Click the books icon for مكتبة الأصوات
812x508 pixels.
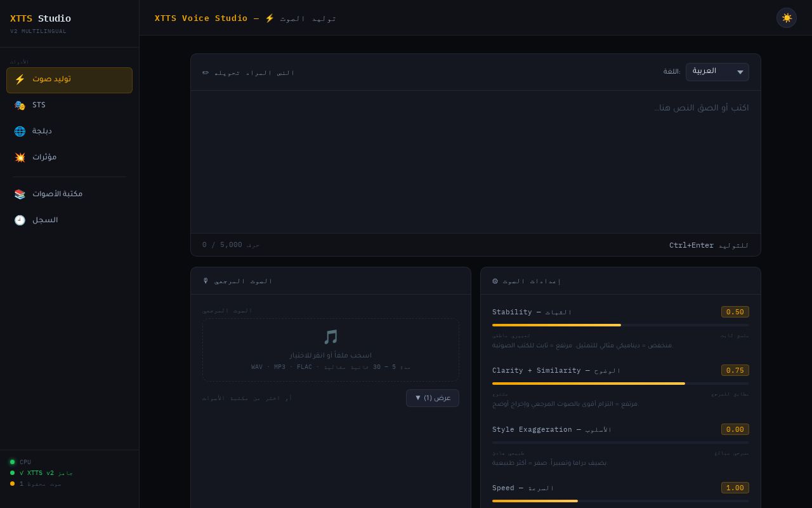[20, 194]
